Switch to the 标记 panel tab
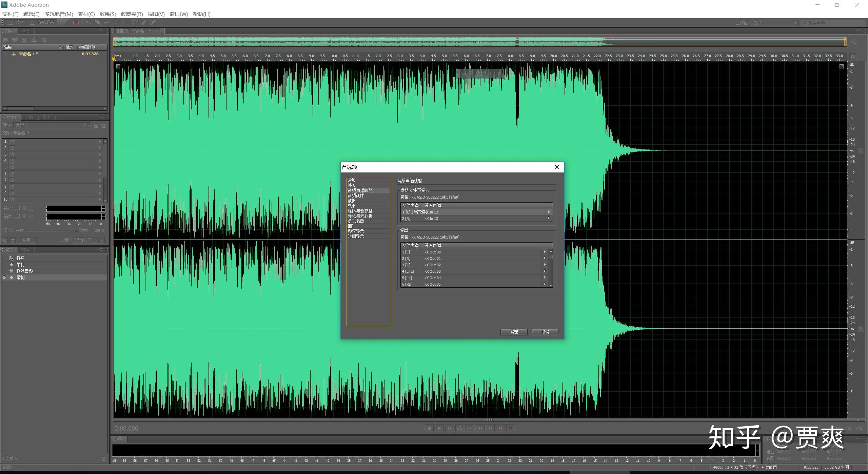This screenshot has width=868, height=474. [x=25, y=31]
